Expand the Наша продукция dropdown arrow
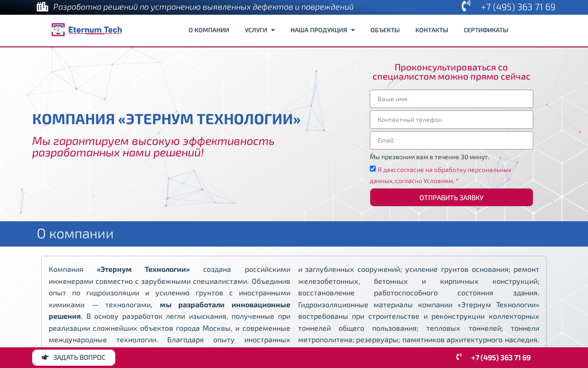Screen dimensions: 588x368 coord(353,30)
